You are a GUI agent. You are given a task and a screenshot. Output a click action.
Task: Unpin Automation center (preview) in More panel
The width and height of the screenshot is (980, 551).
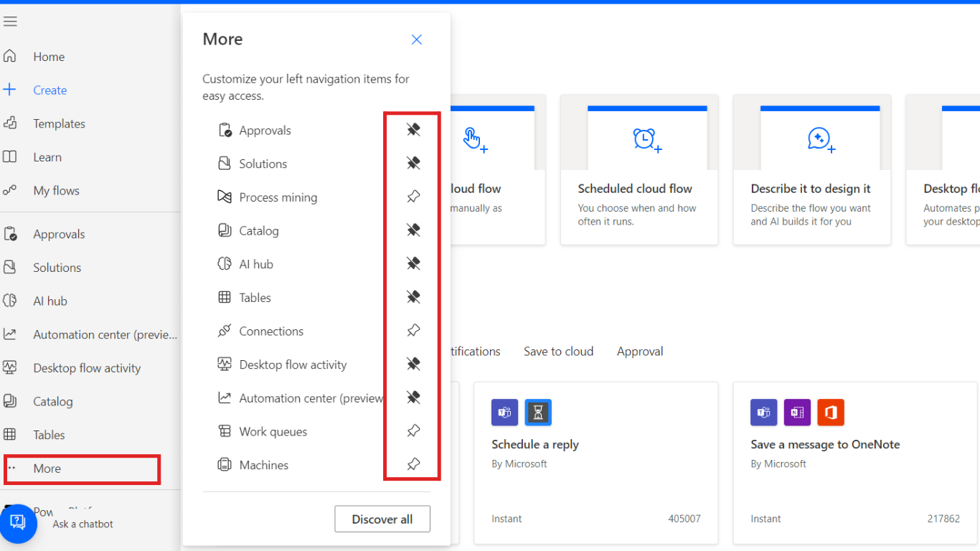click(x=413, y=397)
